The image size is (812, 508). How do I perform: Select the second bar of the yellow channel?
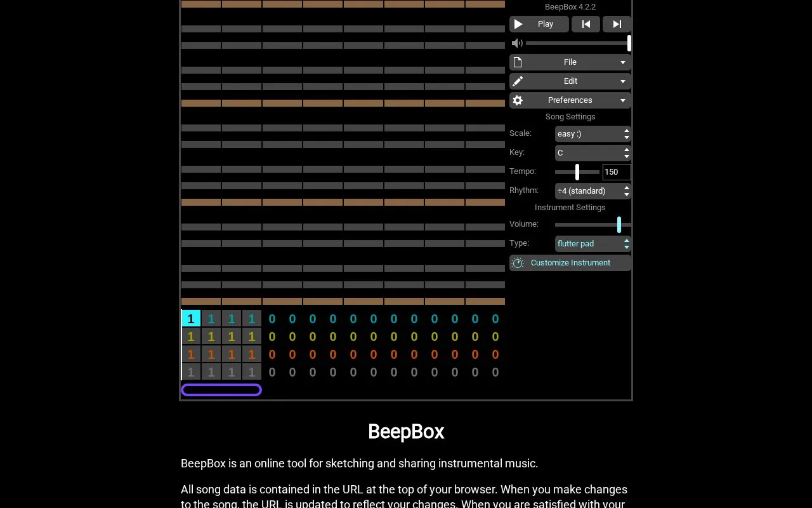tap(211, 337)
